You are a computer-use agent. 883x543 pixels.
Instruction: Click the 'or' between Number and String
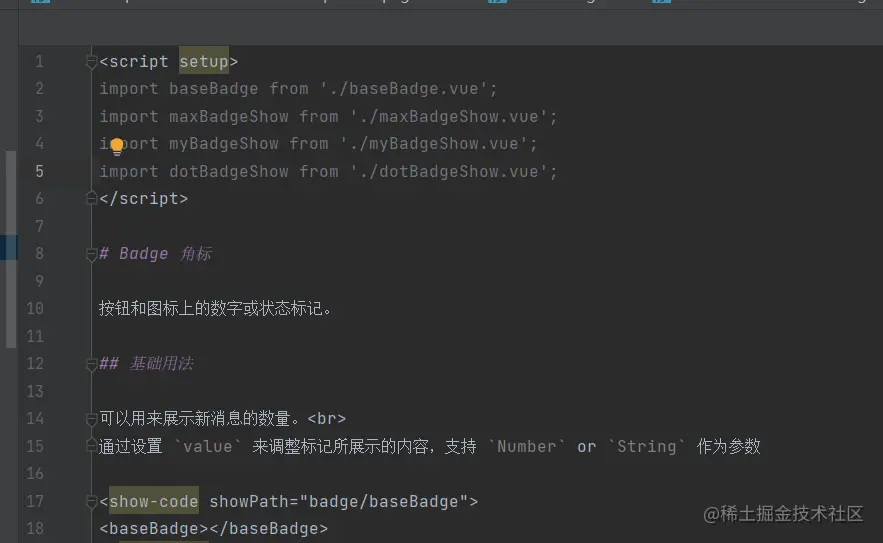point(586,447)
